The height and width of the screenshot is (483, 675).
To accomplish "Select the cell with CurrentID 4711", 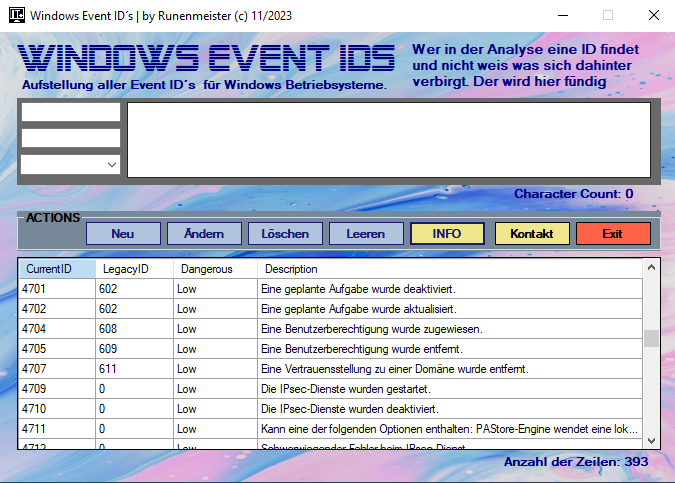I will (x=57, y=429).
